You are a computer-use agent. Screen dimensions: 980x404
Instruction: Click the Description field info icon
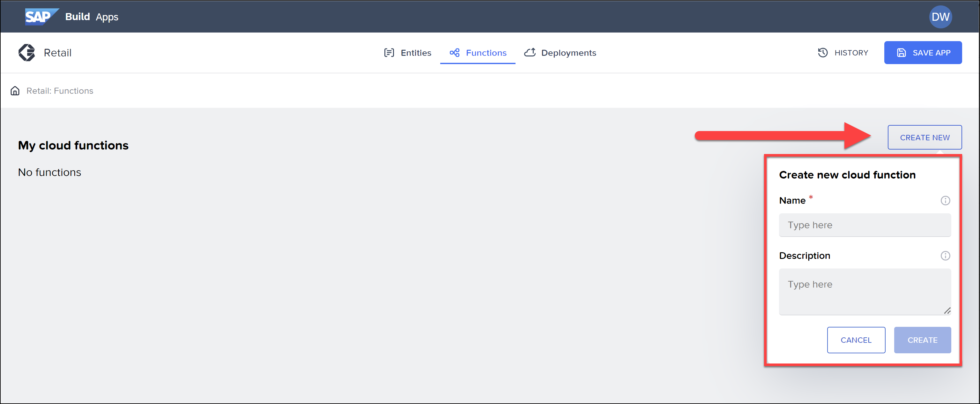[x=945, y=256]
